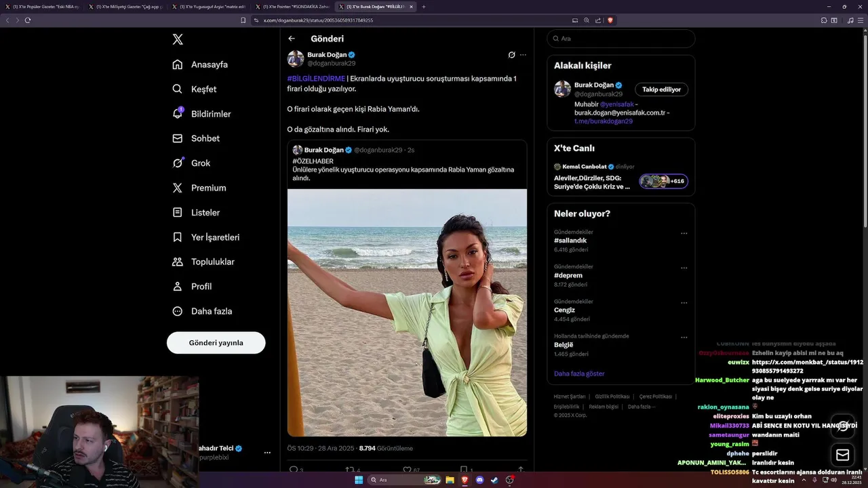Click taskbar search box Ara

tap(404, 480)
